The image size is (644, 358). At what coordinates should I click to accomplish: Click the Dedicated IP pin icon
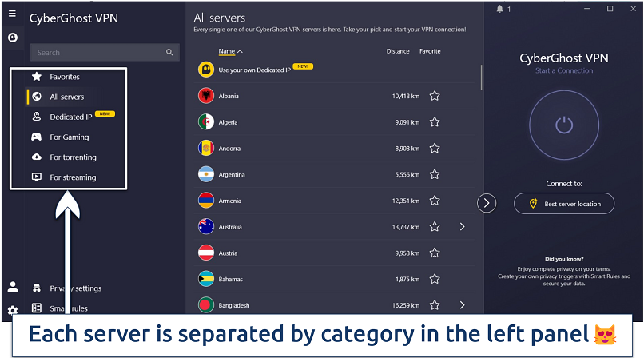37,117
